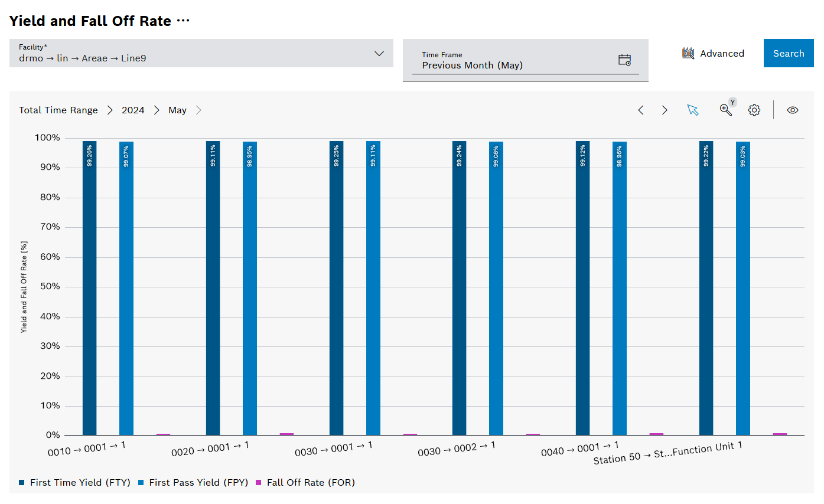824x504 pixels.
Task: Expand the May breadcrumb chevron
Action: 198,110
